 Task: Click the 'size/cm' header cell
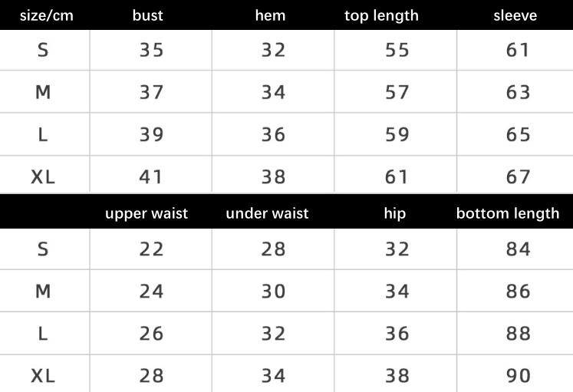coord(47,15)
